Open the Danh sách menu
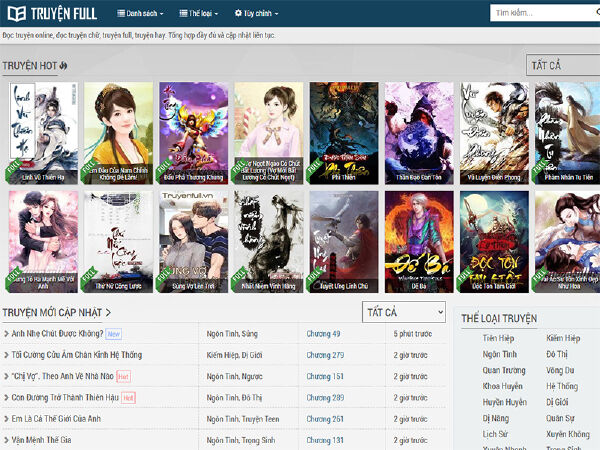Image resolution: width=600 pixels, height=450 pixels. 140,13
